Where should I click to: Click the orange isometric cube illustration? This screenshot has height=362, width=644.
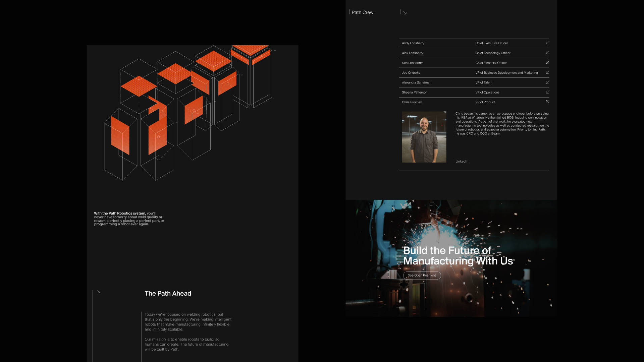coord(188,107)
